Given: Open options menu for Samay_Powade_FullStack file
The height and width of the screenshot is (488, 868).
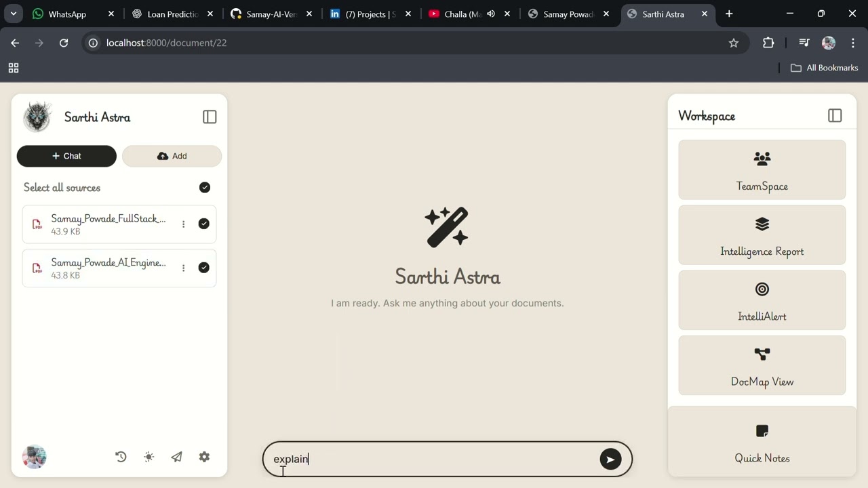Looking at the screenshot, I should [183, 224].
